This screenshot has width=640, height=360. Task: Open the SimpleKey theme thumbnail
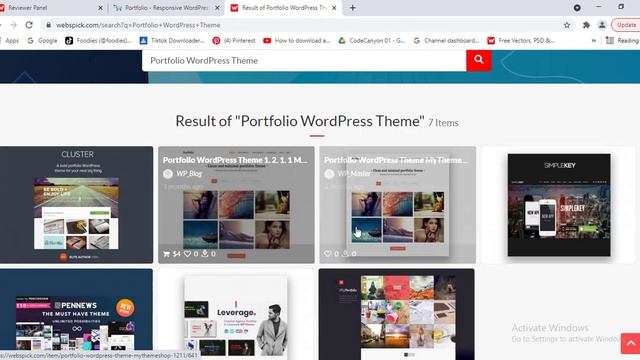(559, 205)
